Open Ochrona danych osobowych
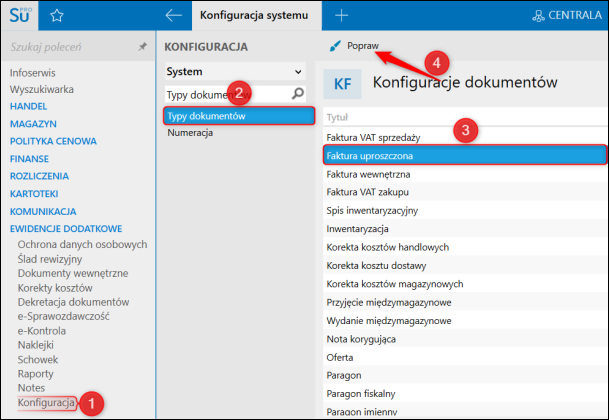This screenshot has width=609, height=420. click(x=82, y=244)
